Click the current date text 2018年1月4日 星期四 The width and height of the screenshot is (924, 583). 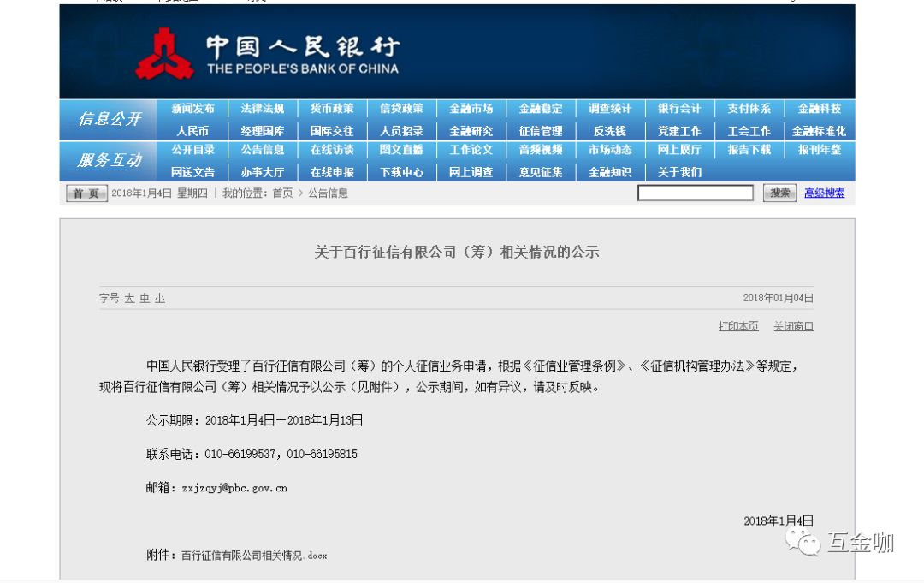(160, 193)
